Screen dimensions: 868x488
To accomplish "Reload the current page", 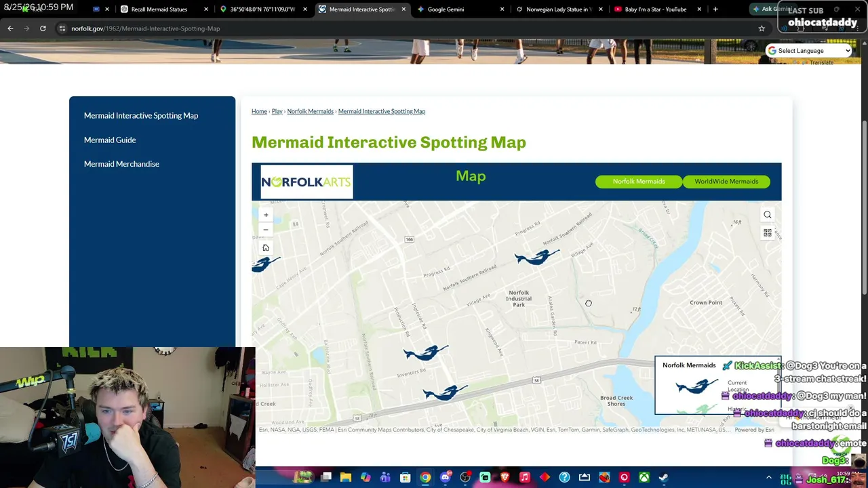I will [x=43, y=28].
